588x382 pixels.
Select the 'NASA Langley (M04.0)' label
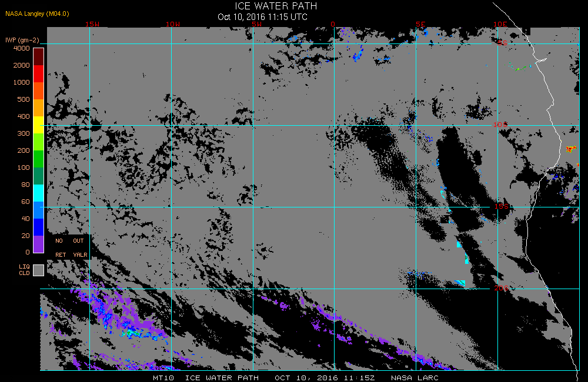coord(37,14)
